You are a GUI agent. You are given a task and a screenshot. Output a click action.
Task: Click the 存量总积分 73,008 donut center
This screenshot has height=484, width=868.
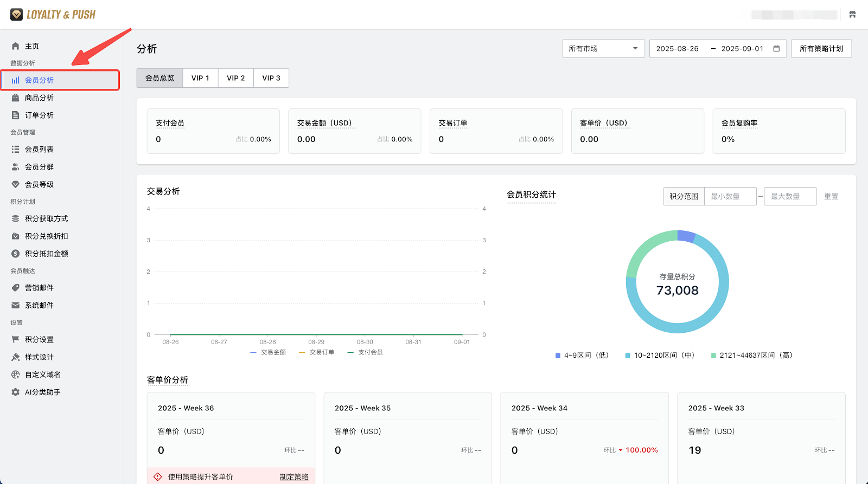(678, 285)
